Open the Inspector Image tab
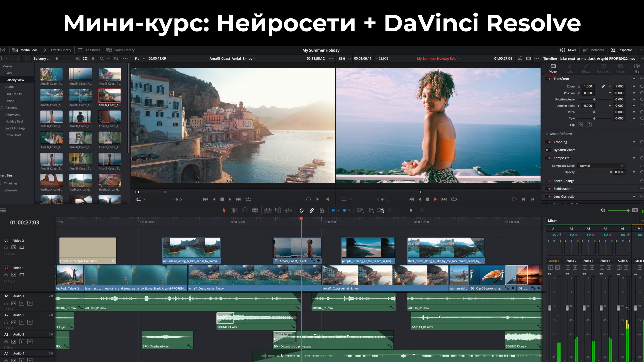The width and height of the screenshot is (644, 362). pos(621,68)
